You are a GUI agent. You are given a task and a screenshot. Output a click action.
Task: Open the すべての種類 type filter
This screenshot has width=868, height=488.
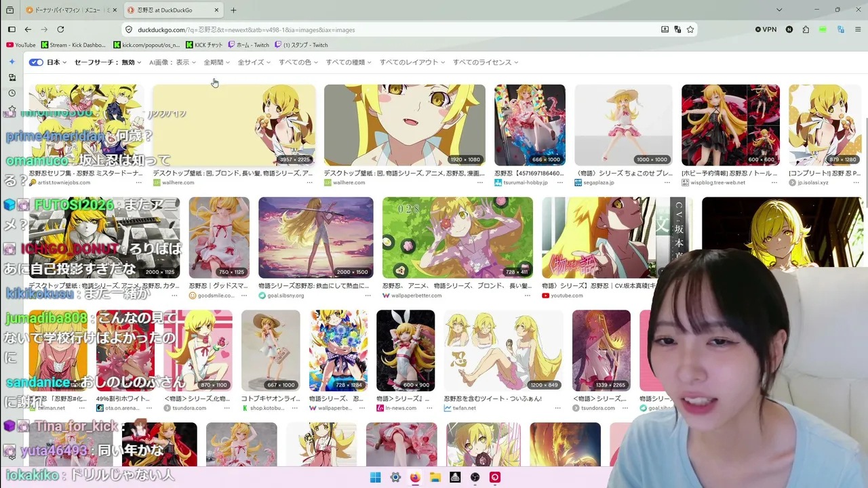[x=349, y=62]
